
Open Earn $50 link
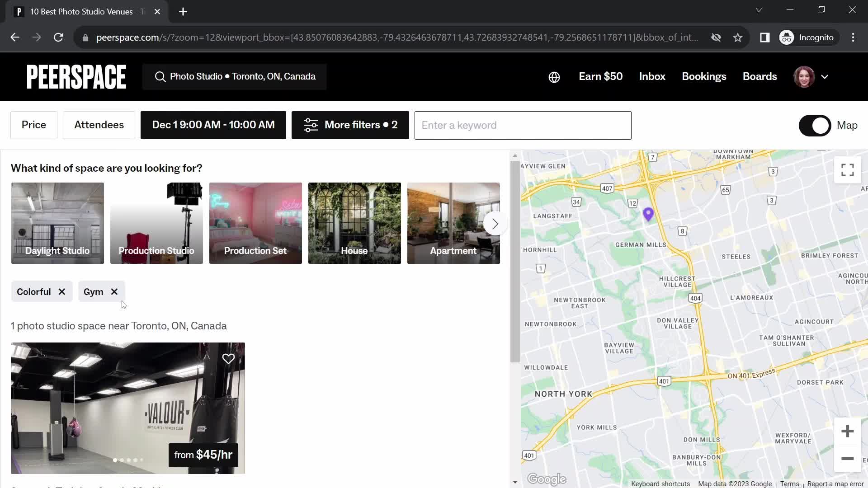pyautogui.click(x=601, y=77)
